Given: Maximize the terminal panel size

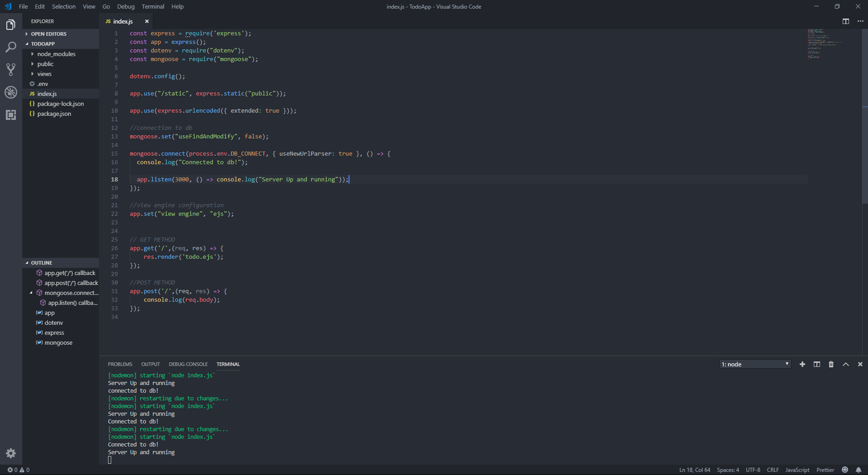Looking at the screenshot, I should coord(846,364).
